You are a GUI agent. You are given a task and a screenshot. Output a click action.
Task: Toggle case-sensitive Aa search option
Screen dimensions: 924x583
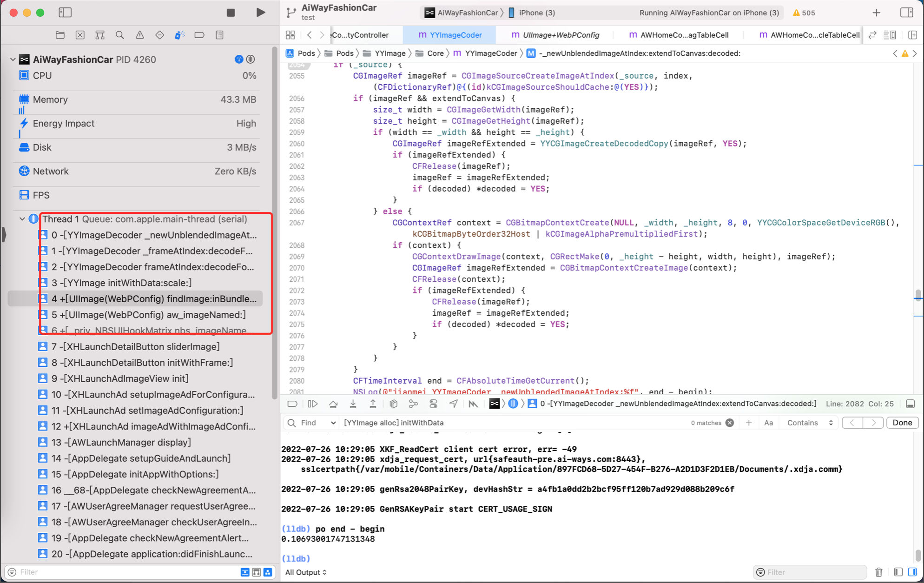coord(768,423)
